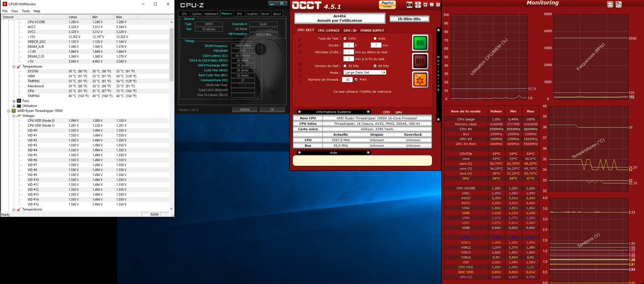Collapse the Voltages node under Threadripper
Viewport: 644px width, 284px height.
click(x=14, y=116)
